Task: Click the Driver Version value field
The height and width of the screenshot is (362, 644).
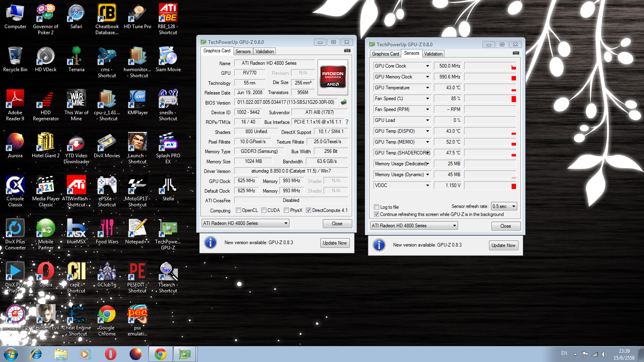Action: click(x=291, y=171)
